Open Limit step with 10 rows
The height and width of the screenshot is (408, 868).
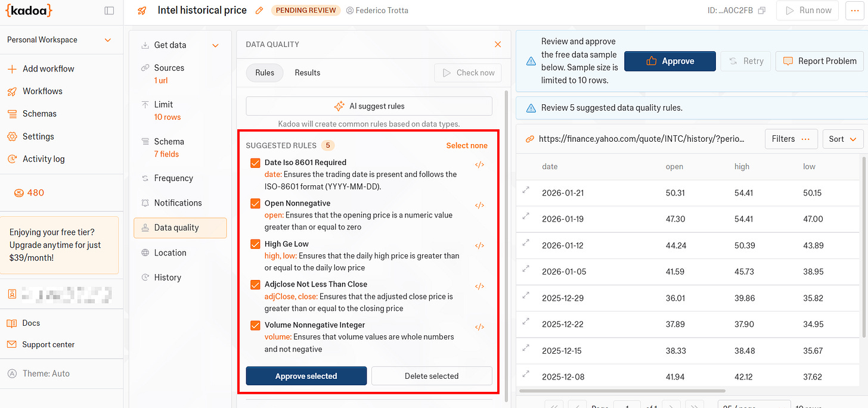(x=180, y=110)
